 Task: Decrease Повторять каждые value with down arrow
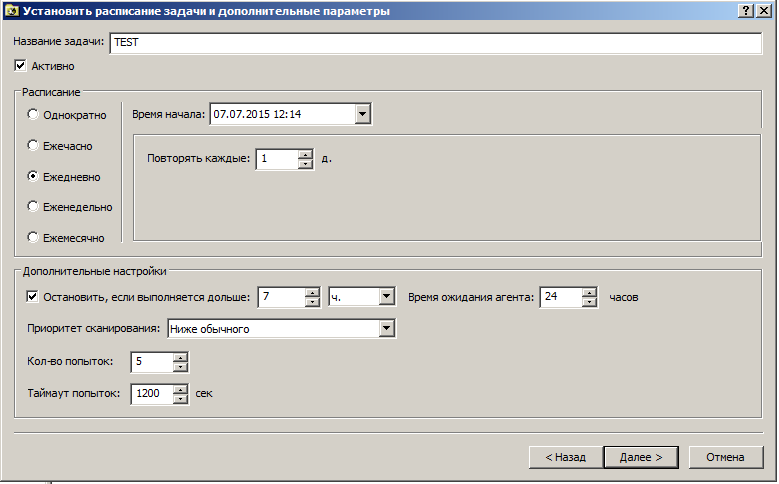[x=305, y=164]
